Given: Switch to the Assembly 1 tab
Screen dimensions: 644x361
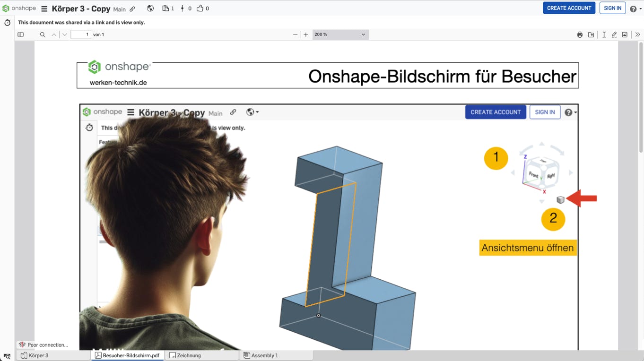Looking at the screenshot, I should pos(276,355).
